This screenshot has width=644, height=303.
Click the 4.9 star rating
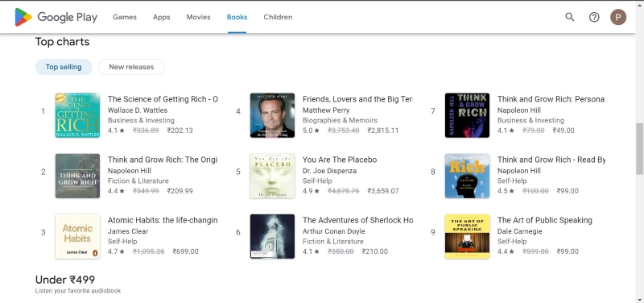pos(311,191)
